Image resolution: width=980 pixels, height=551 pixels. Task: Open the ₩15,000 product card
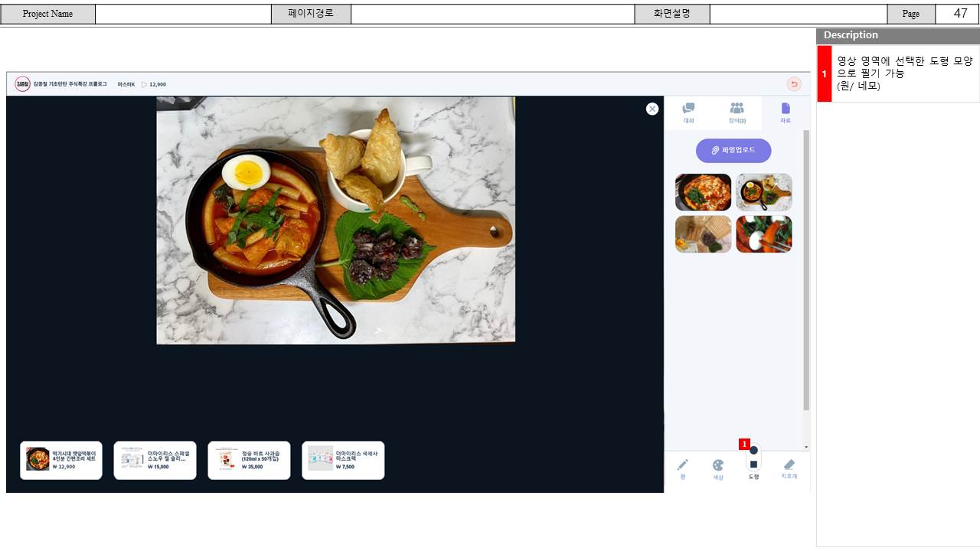(155, 460)
